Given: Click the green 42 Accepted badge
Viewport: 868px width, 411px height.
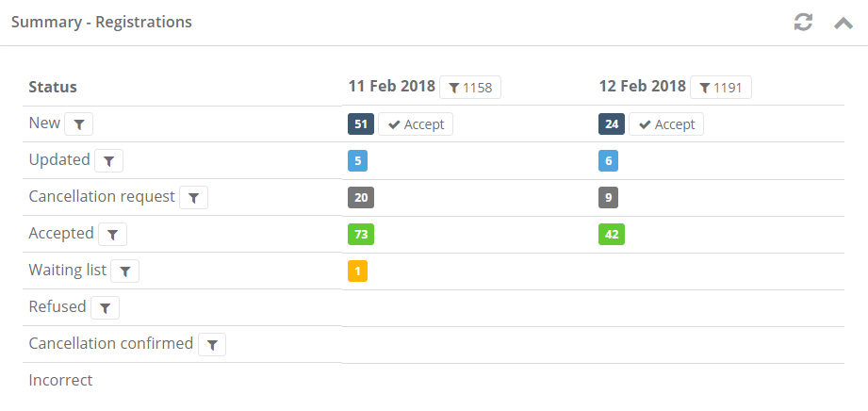Looking at the screenshot, I should coord(611,235).
